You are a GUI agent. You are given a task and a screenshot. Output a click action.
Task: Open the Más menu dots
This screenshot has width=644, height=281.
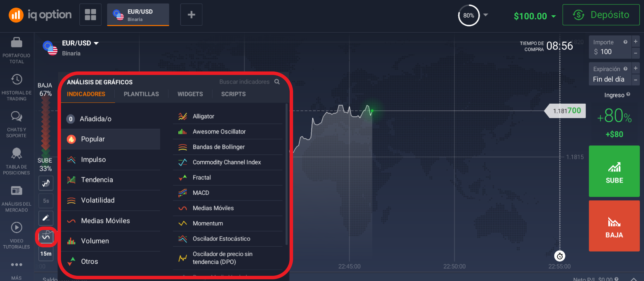16,265
